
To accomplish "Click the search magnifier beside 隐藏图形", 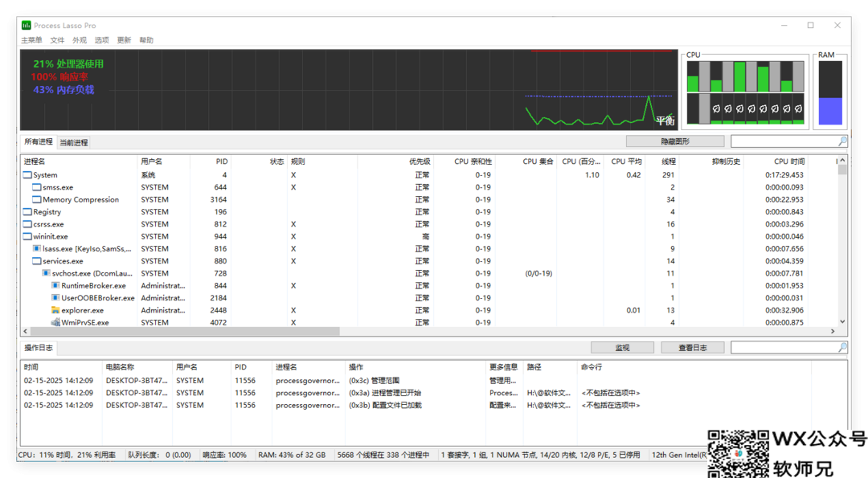I will point(842,141).
